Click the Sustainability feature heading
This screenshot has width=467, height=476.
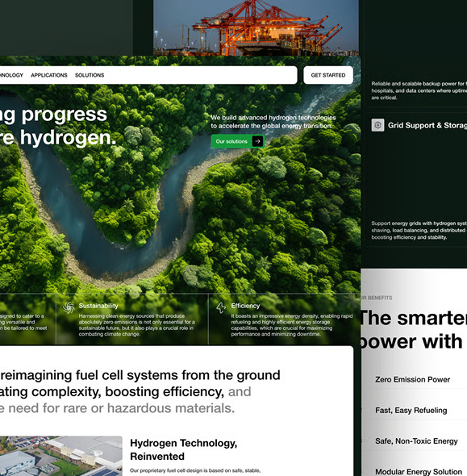point(98,306)
